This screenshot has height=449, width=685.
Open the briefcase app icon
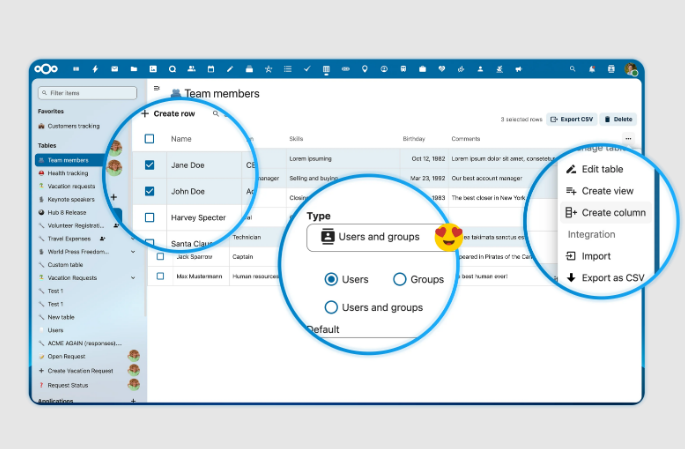pyautogui.click(x=422, y=69)
